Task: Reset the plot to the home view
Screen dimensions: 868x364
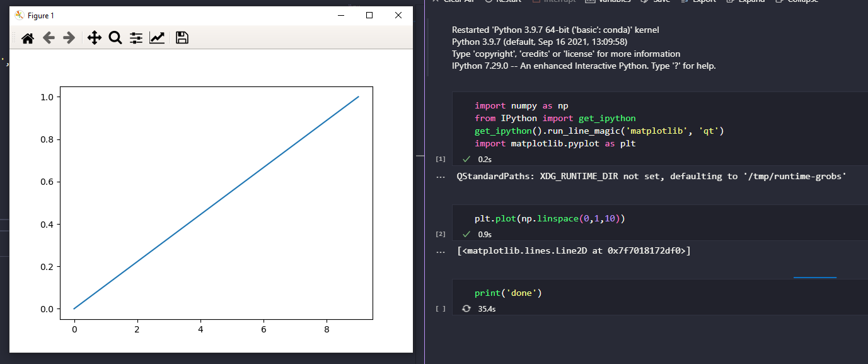Action: (28, 38)
